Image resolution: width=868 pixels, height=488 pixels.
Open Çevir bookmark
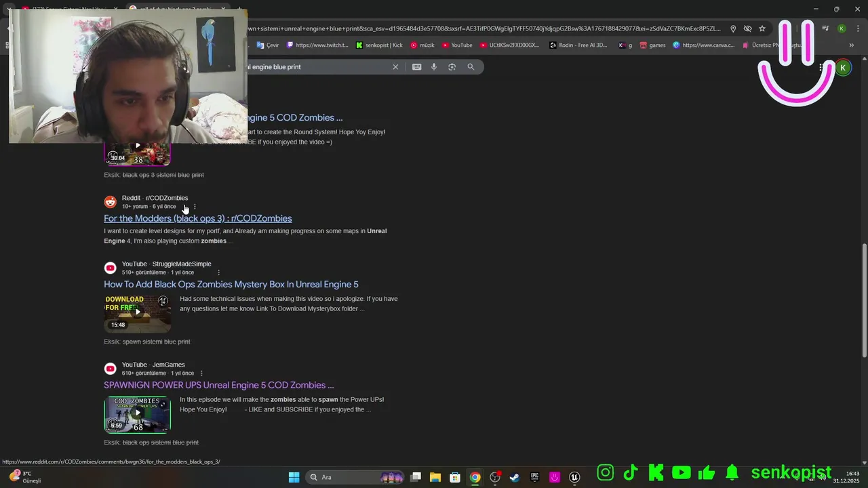tap(268, 45)
